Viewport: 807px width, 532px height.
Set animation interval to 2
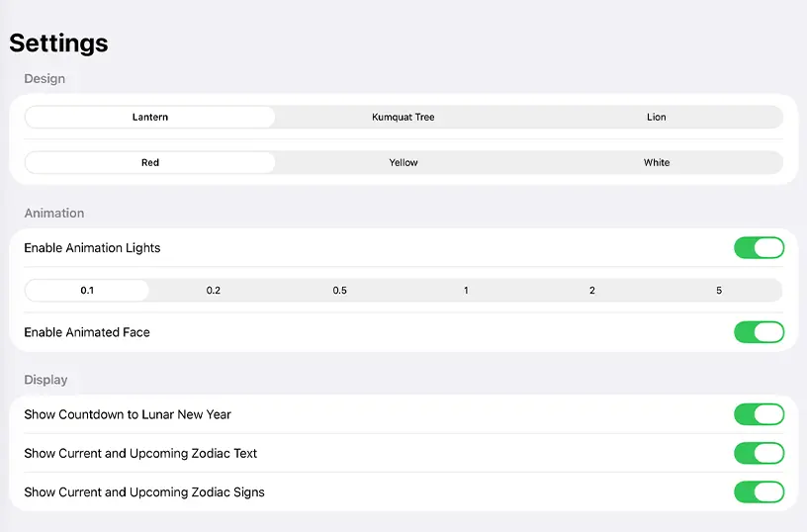tap(592, 290)
